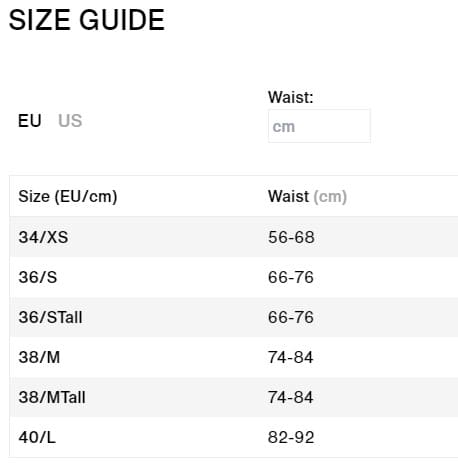Click 66-76 waist value for 36/S
The image size is (458, 469).
291,277
